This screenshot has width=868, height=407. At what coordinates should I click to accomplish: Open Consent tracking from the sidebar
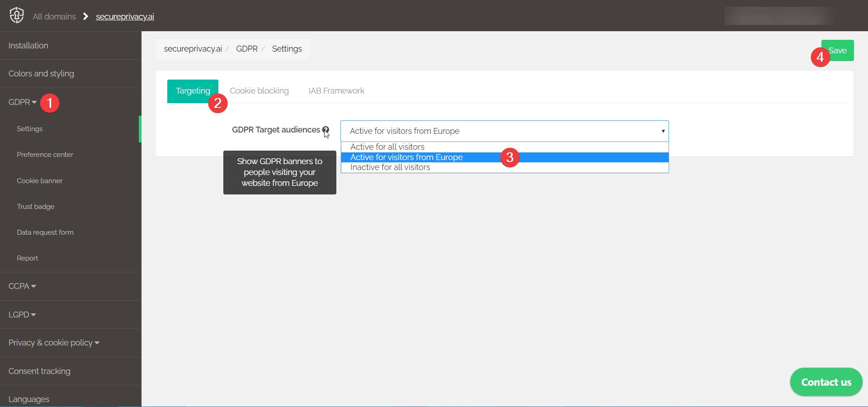pyautogui.click(x=39, y=371)
